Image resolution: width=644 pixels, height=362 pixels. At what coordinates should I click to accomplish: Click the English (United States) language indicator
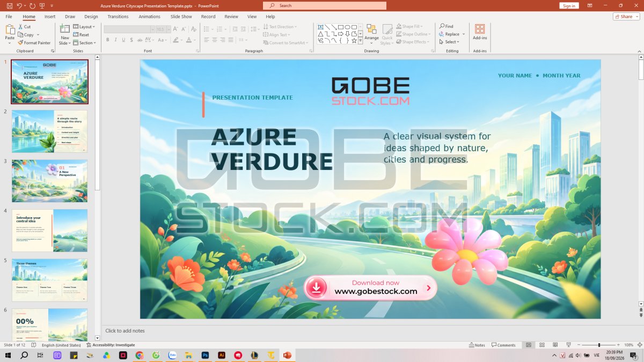pos(61,345)
